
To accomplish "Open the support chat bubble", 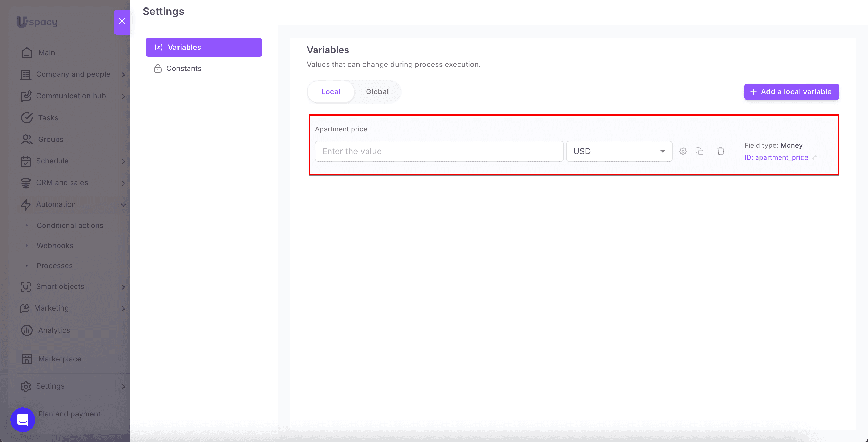I will [x=22, y=420].
